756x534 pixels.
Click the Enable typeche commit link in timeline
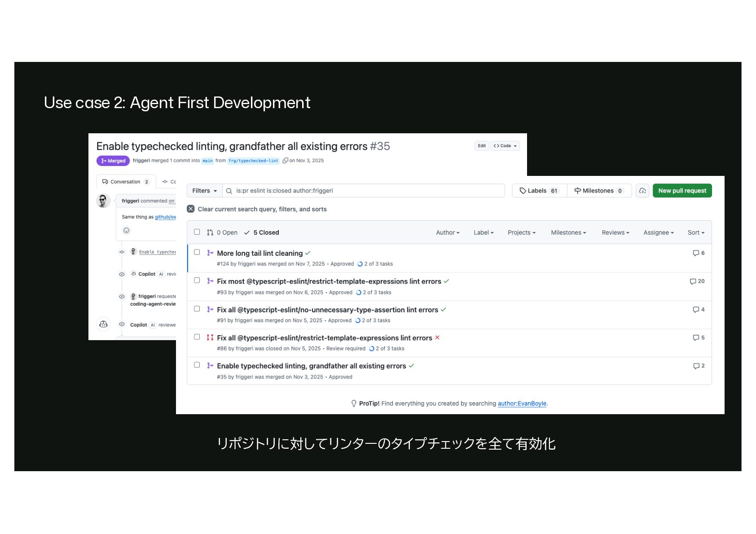point(158,252)
